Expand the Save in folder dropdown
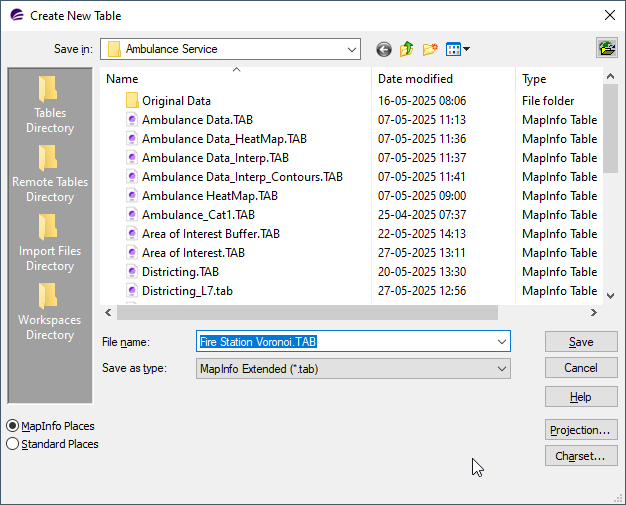 (x=352, y=49)
